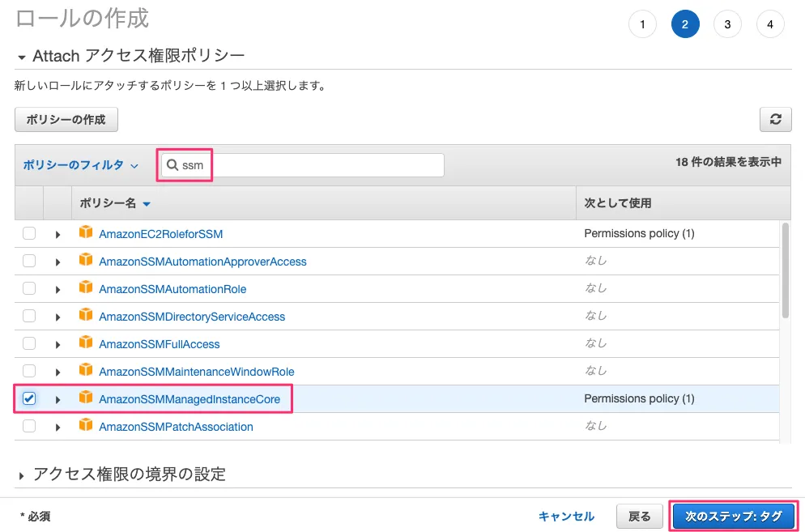
Task: Click the policy icon for AmazonSSMPatchAssociation
Action: [86, 426]
